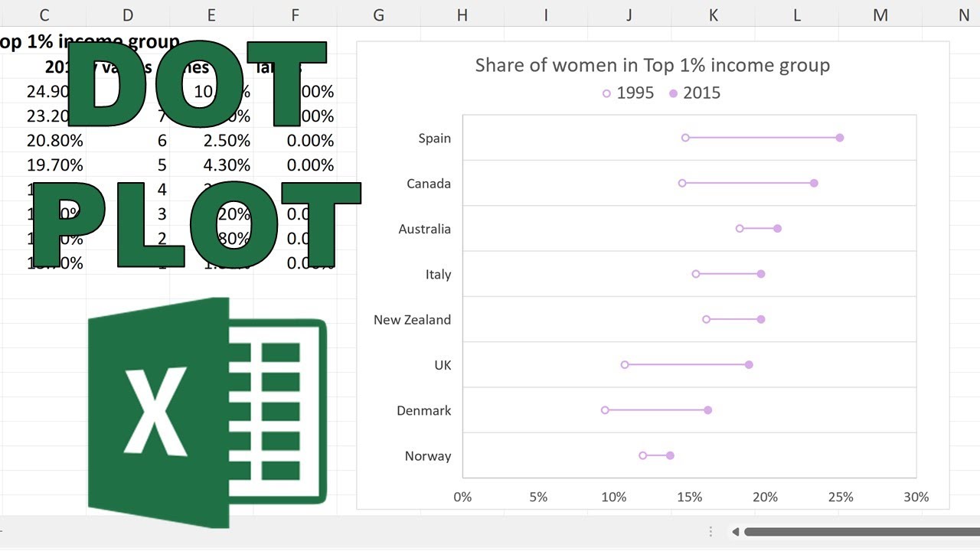Click the 0% horizontal axis label
The image size is (980, 551).
click(x=462, y=497)
